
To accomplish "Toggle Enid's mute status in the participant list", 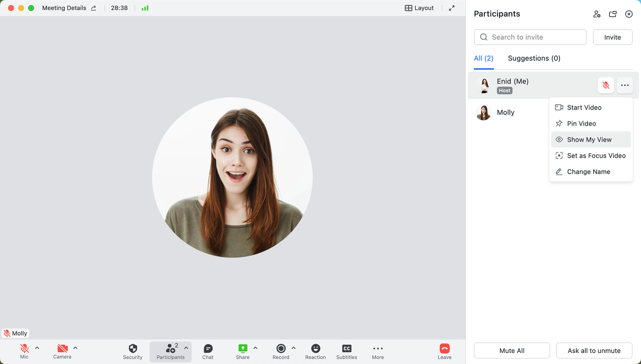I will (605, 85).
